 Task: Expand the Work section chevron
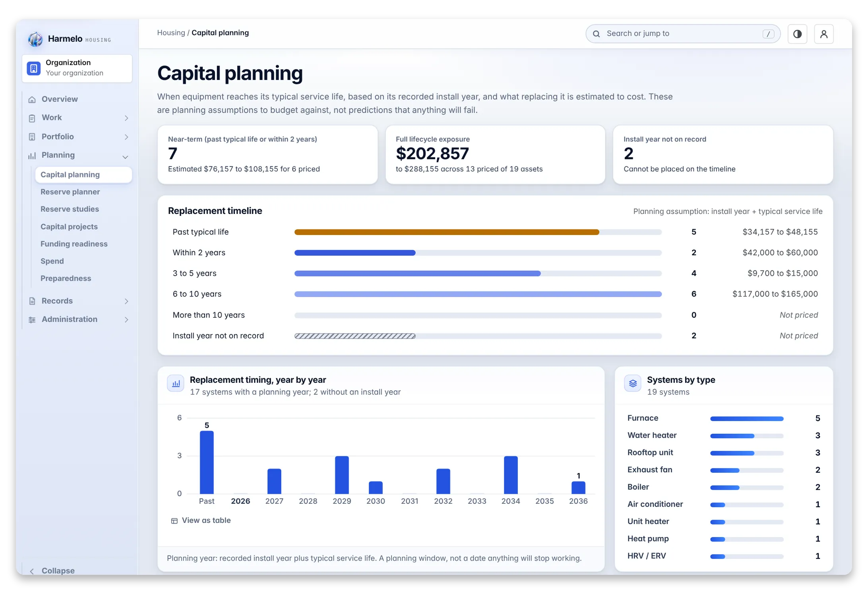click(x=126, y=118)
